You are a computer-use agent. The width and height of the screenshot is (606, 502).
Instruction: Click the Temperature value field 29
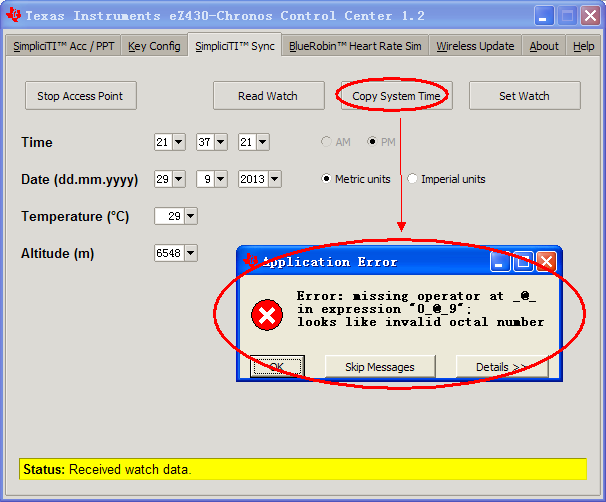pos(169,216)
